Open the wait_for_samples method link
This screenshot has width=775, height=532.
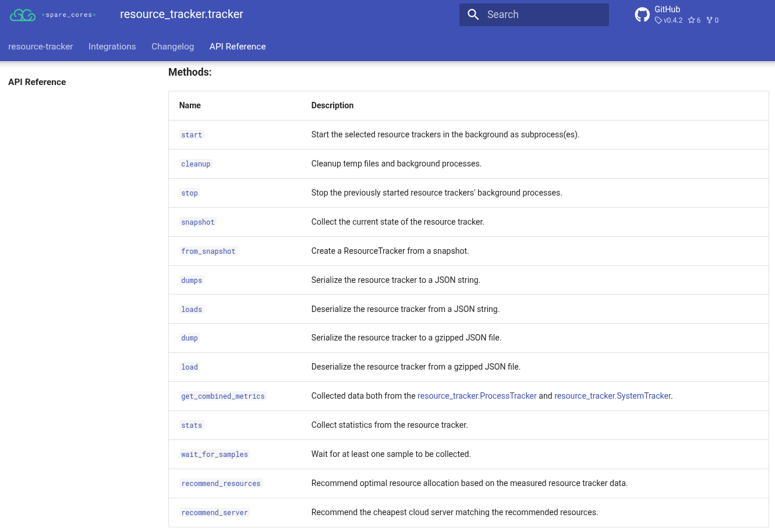click(x=215, y=455)
